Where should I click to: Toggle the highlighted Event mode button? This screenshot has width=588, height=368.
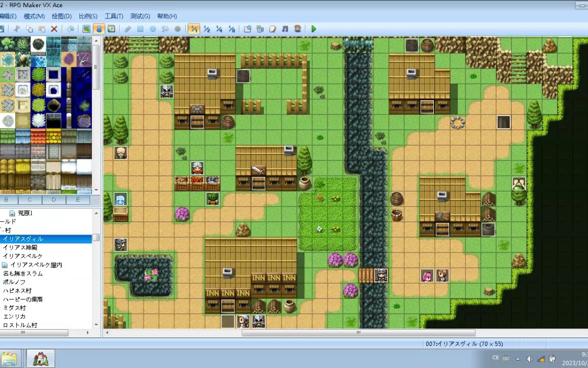(x=99, y=29)
